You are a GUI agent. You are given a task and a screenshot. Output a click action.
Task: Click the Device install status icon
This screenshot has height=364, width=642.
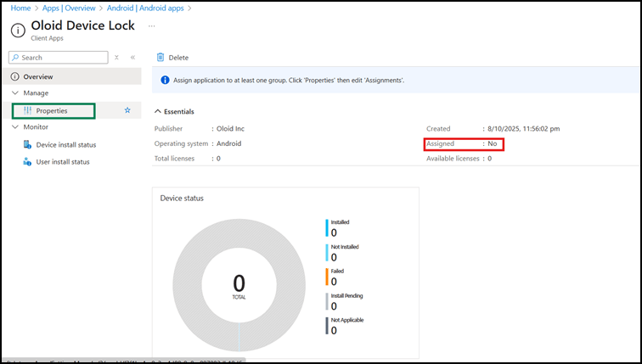tap(27, 144)
